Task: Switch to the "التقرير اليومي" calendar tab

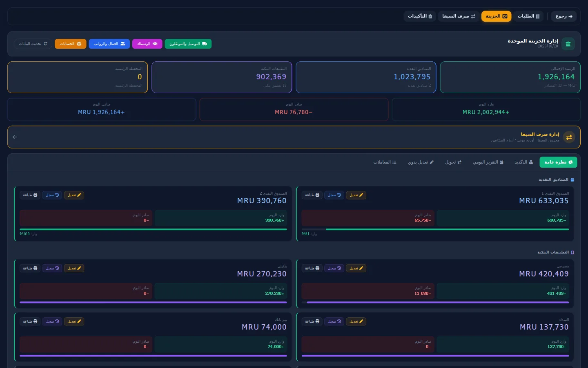Action: 488,162
